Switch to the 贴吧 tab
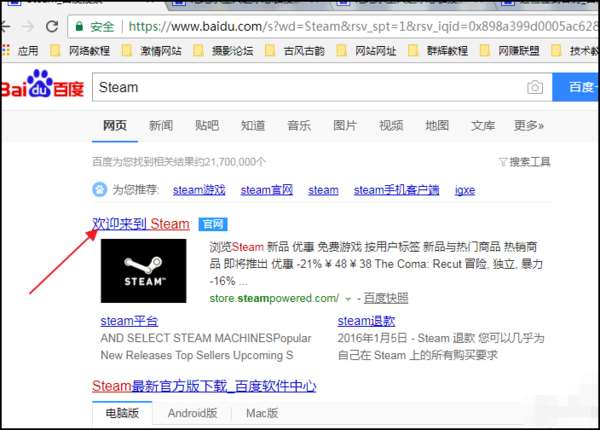600x430 pixels. click(207, 125)
